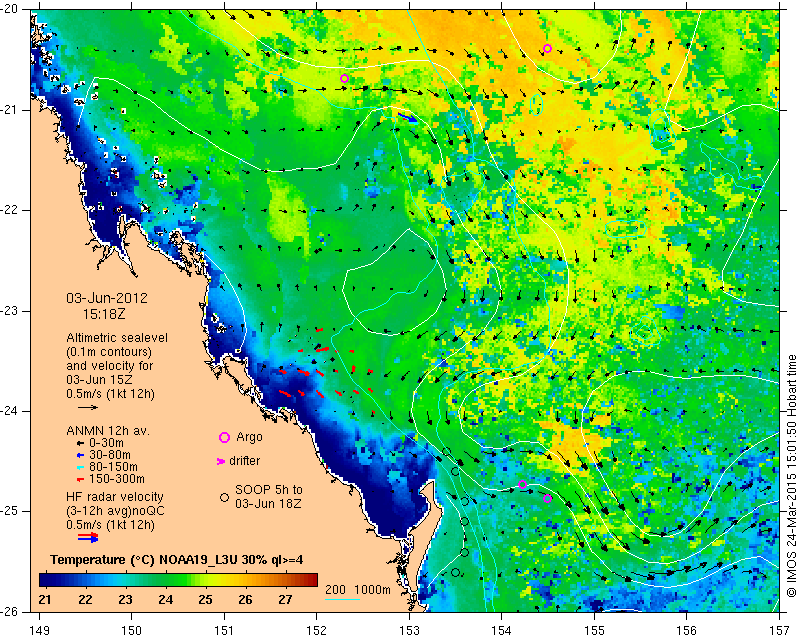Viewport: 800px width, 640px height.
Task: Click the Argo float marker near 154.2E, 24.7S
Action: tap(522, 484)
